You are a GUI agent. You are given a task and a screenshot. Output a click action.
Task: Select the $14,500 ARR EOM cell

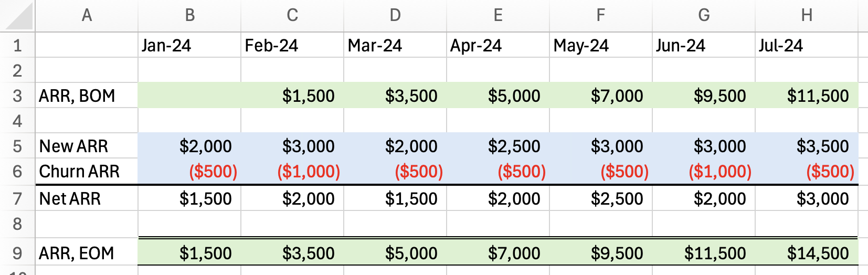807,253
